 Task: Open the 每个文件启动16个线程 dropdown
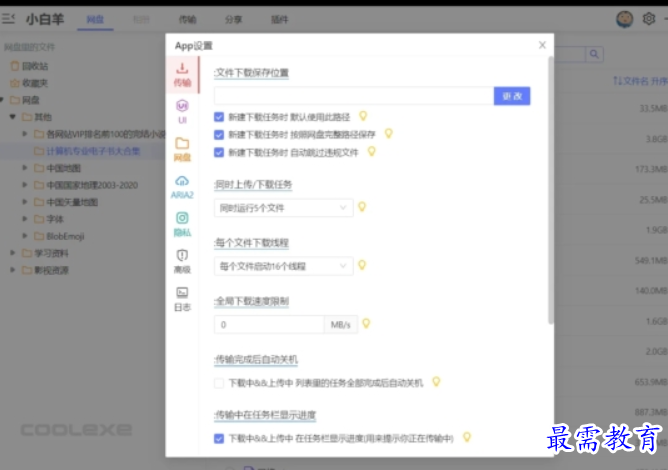click(x=284, y=266)
